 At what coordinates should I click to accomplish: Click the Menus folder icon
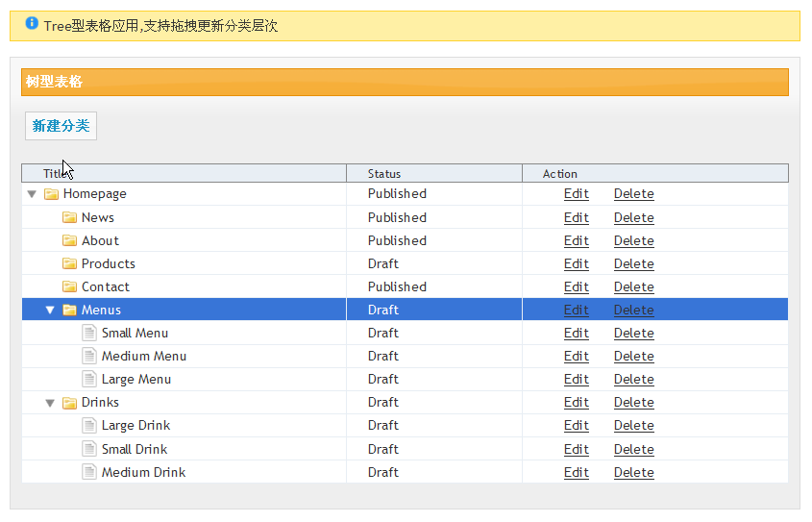click(x=69, y=311)
